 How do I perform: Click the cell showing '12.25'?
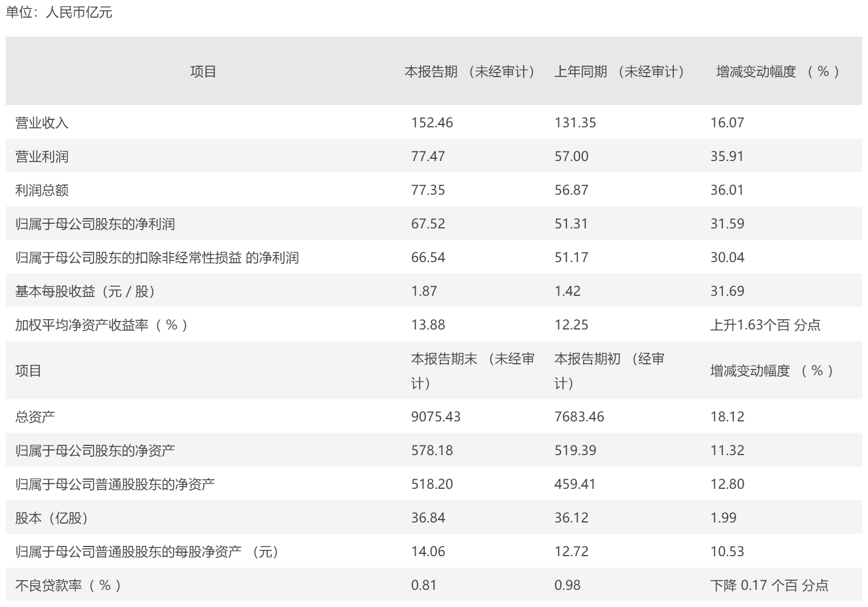[571, 325]
